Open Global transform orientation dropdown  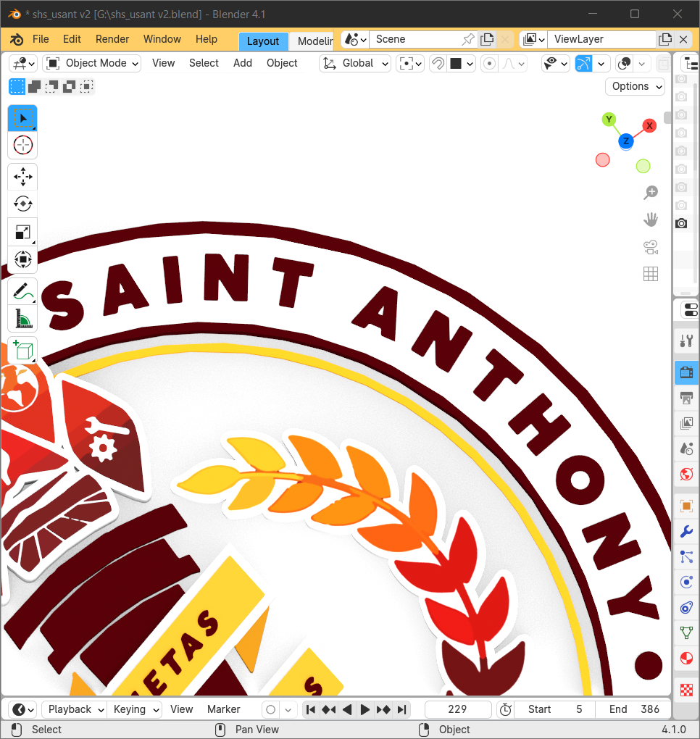coord(355,63)
